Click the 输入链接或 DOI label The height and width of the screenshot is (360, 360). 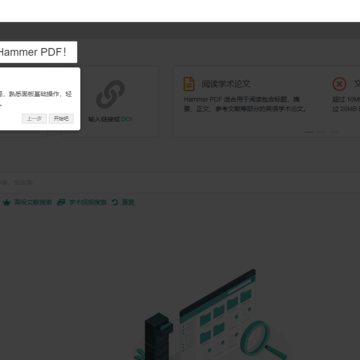110,119
